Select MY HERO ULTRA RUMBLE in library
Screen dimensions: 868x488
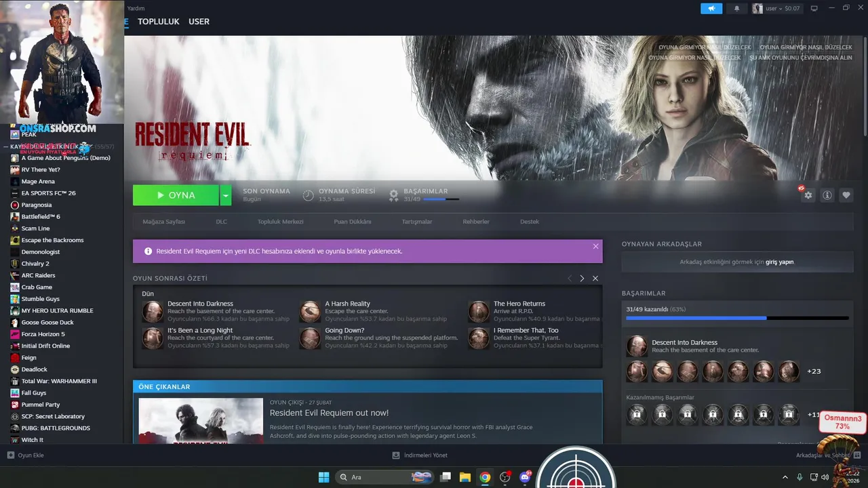tap(57, 310)
